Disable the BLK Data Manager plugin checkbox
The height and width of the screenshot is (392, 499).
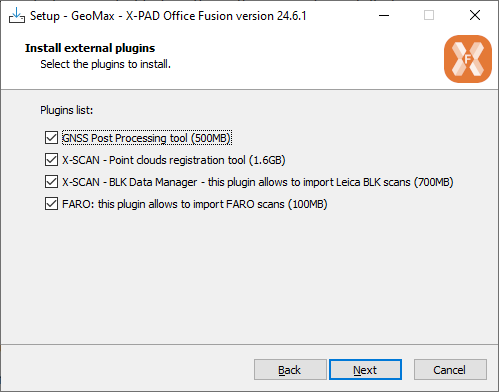pos(51,182)
